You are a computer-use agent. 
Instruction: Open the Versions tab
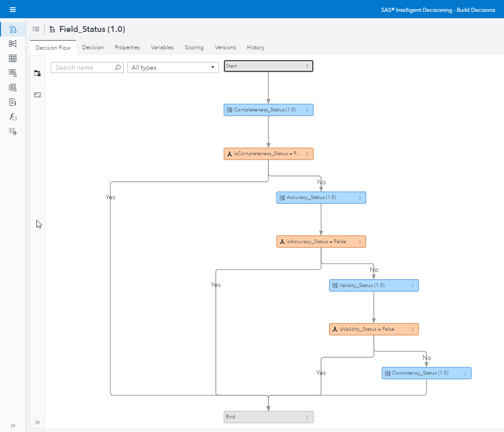(225, 47)
